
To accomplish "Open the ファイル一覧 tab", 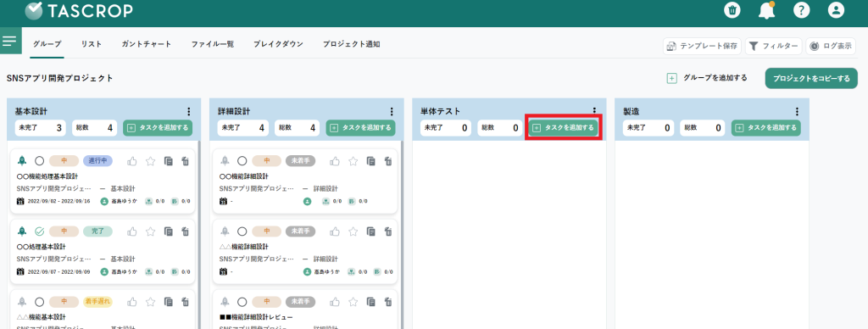I will pyautogui.click(x=213, y=44).
